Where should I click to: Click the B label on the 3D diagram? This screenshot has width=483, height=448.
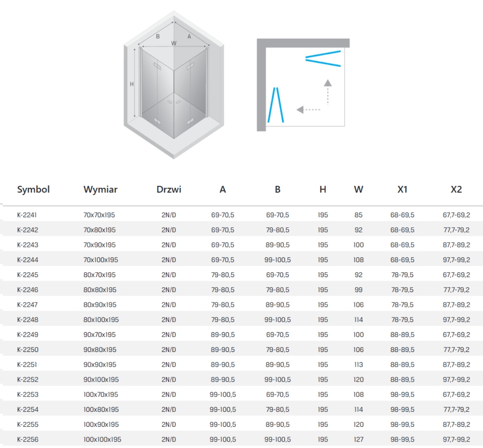[x=158, y=37]
